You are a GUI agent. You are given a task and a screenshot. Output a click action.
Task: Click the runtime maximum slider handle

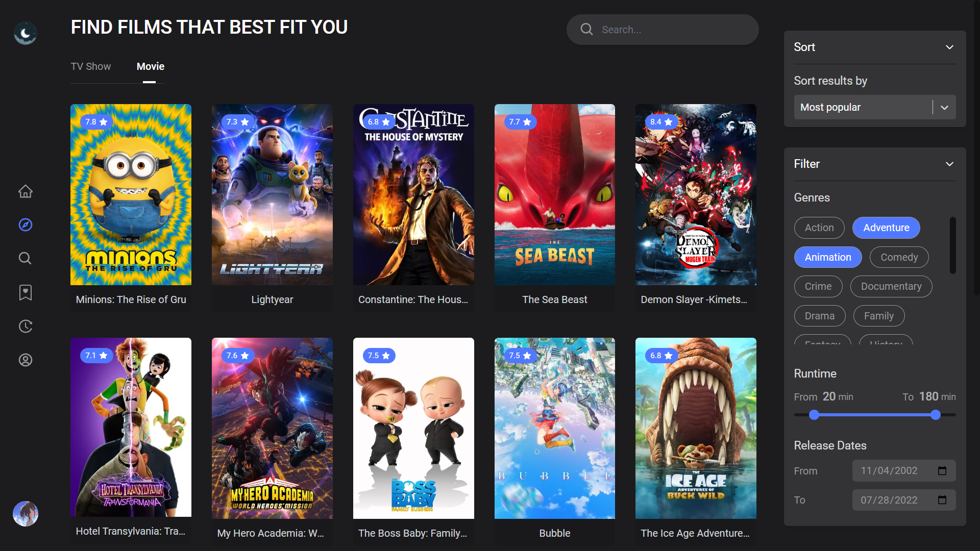point(936,415)
